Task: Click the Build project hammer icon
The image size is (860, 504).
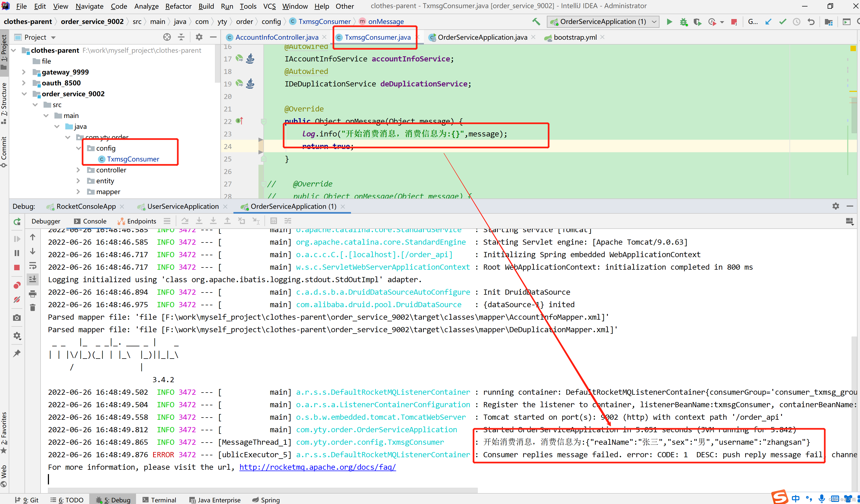Action: pyautogui.click(x=536, y=22)
